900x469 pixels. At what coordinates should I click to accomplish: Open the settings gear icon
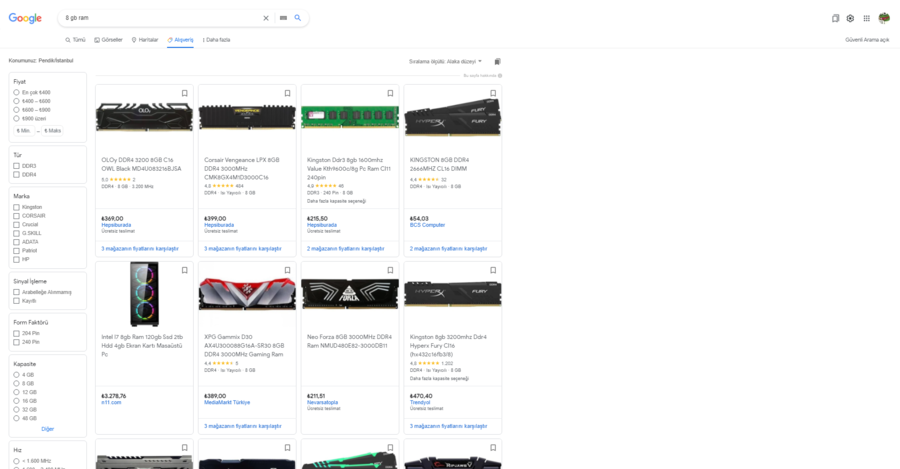click(850, 18)
